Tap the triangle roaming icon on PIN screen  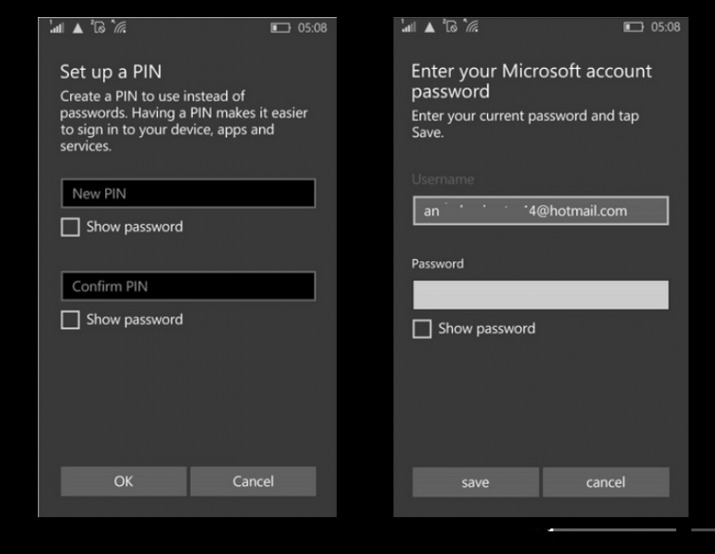(x=78, y=28)
